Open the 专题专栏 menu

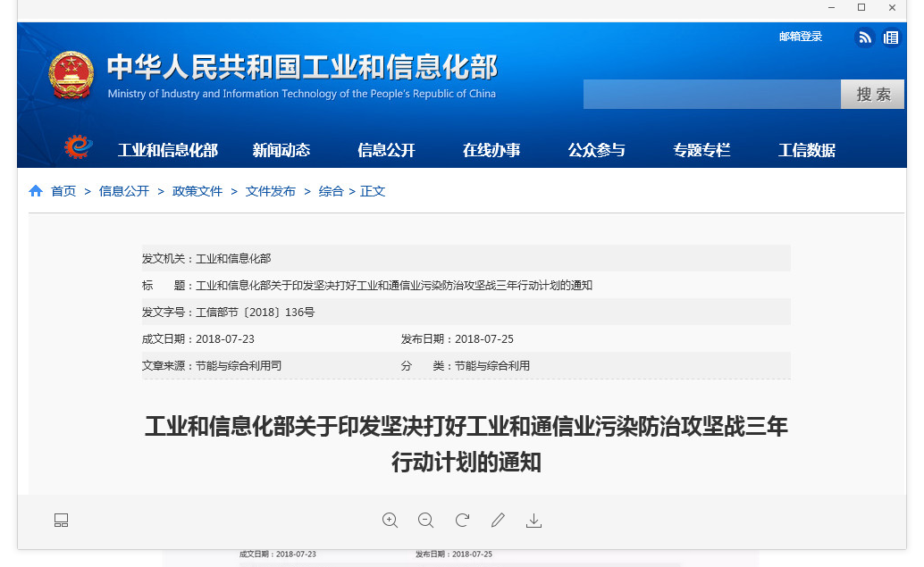click(701, 150)
